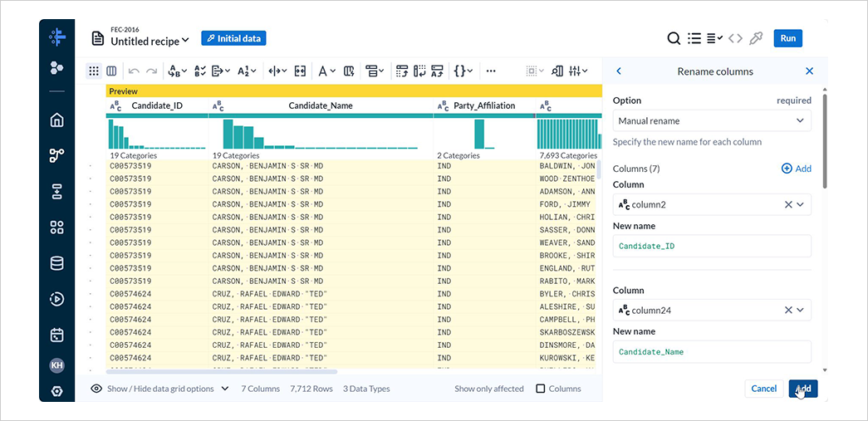Screen dimensions: 868x421
Task: Open the Format letter A dropdown
Action: tap(326, 71)
